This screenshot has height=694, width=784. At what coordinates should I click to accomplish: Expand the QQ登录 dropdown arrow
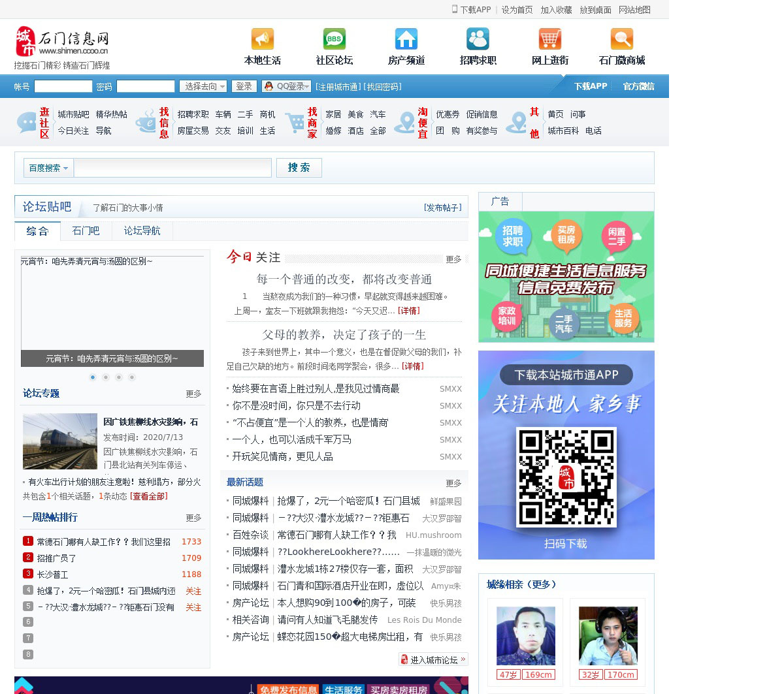(x=306, y=86)
